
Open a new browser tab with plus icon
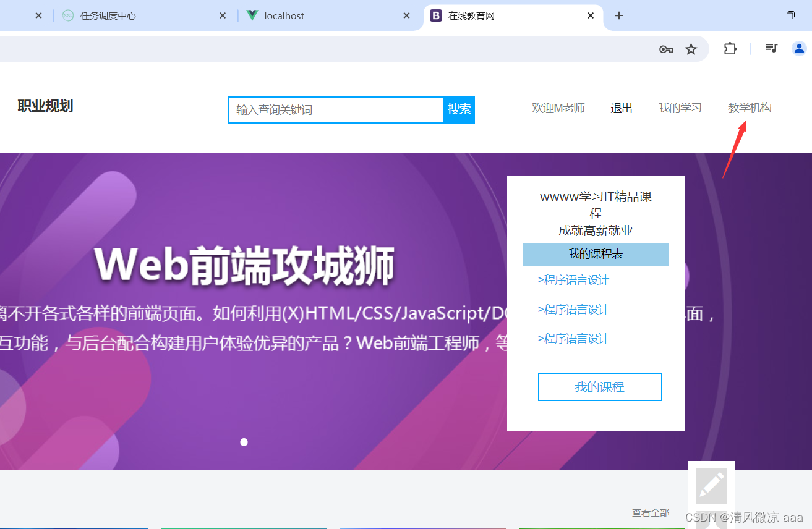[x=619, y=15]
